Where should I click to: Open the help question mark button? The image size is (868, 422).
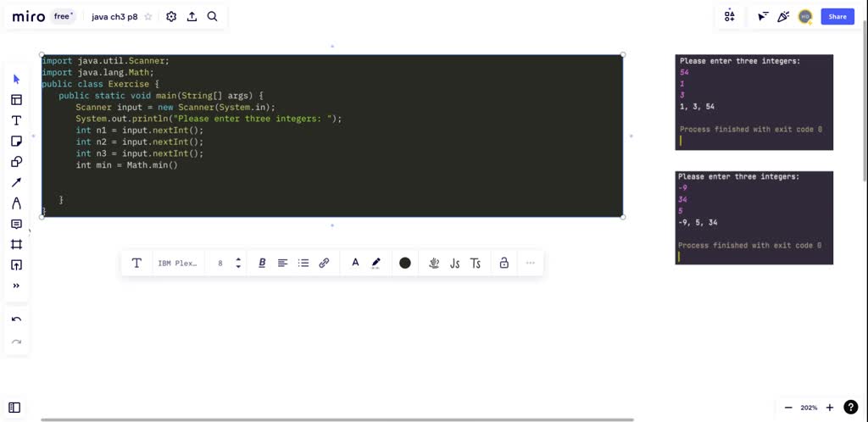pos(851,408)
